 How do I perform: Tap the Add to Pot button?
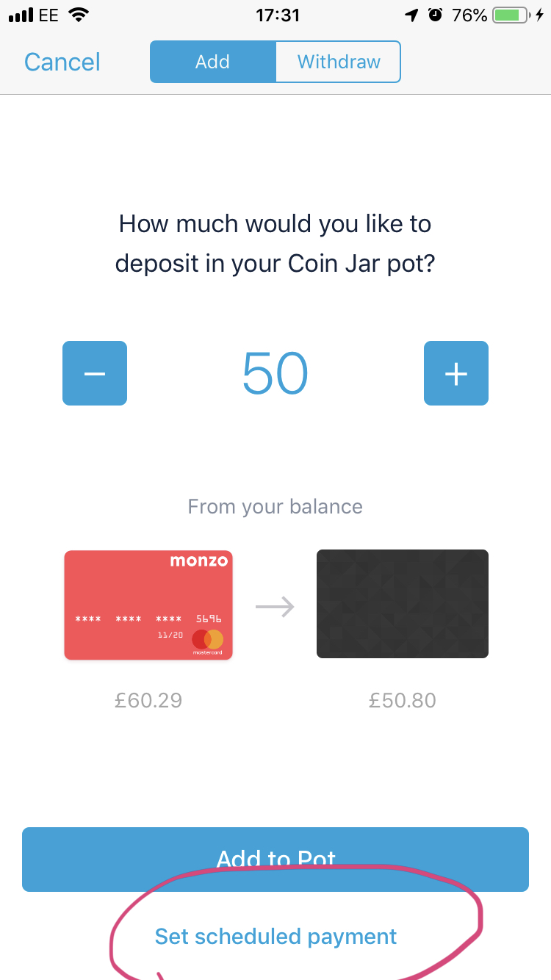point(275,860)
